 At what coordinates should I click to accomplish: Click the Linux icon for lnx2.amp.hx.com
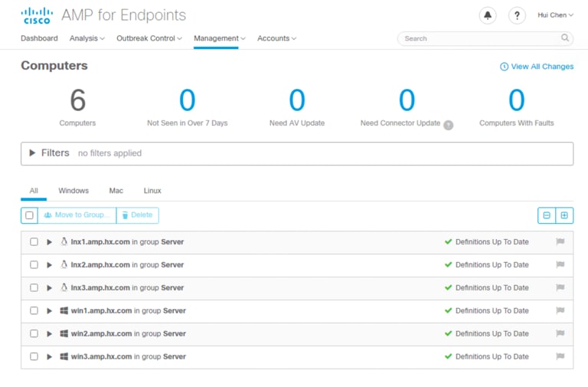point(64,264)
